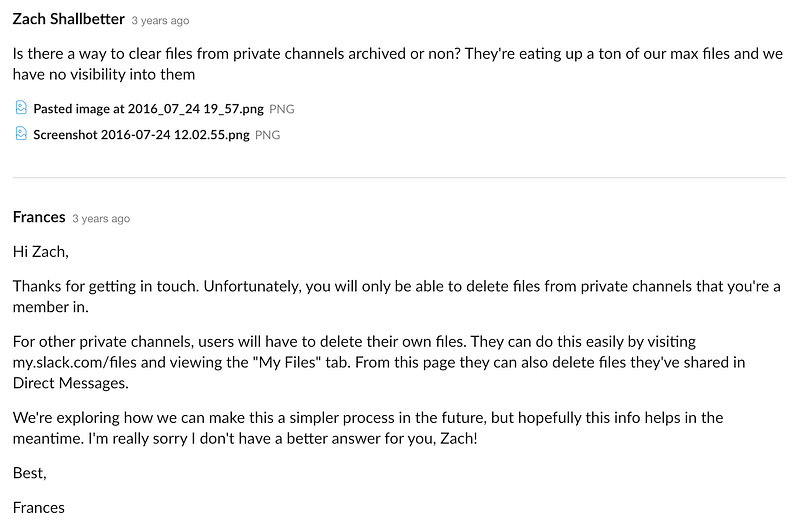The height and width of the screenshot is (525, 800).
Task: Click the PNG label after the Pasted image filename
Action: (282, 109)
